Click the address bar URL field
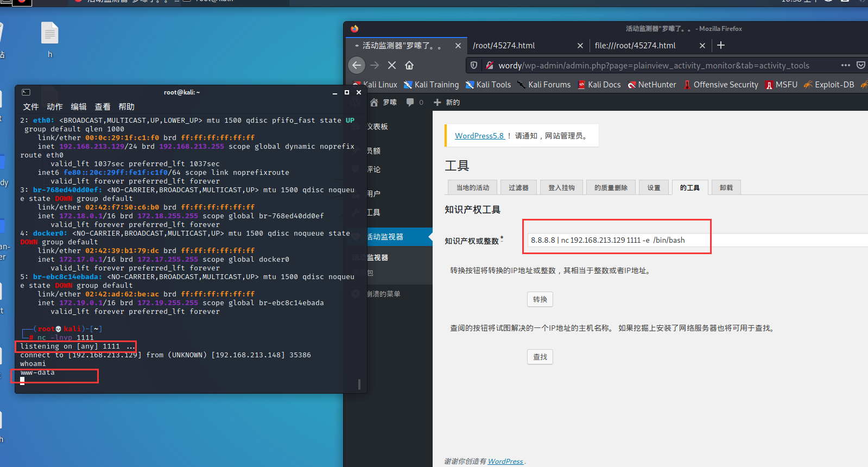Screen dimensions: 868x467 tap(654, 65)
